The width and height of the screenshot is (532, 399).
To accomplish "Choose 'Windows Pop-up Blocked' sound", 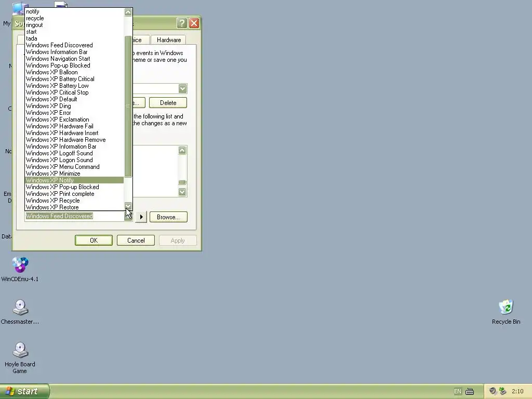I will click(75, 65).
